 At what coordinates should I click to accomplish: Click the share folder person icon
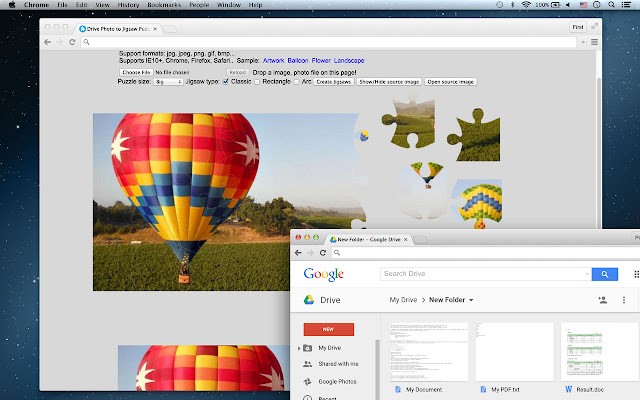(x=603, y=299)
